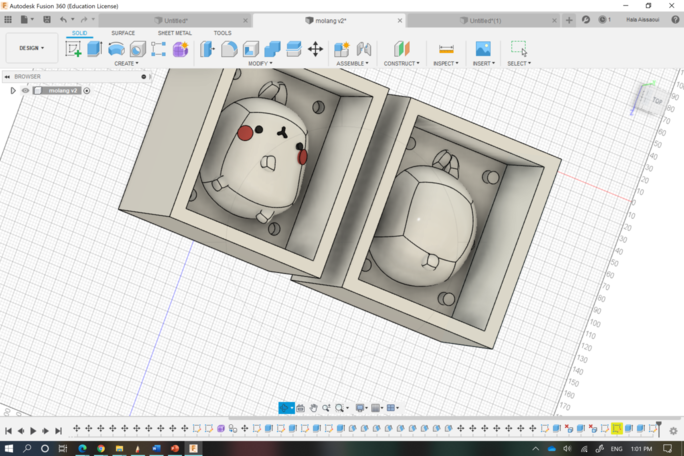Toggle visibility eye of molang v2 component
Screen dimensions: 684x456
(26, 91)
